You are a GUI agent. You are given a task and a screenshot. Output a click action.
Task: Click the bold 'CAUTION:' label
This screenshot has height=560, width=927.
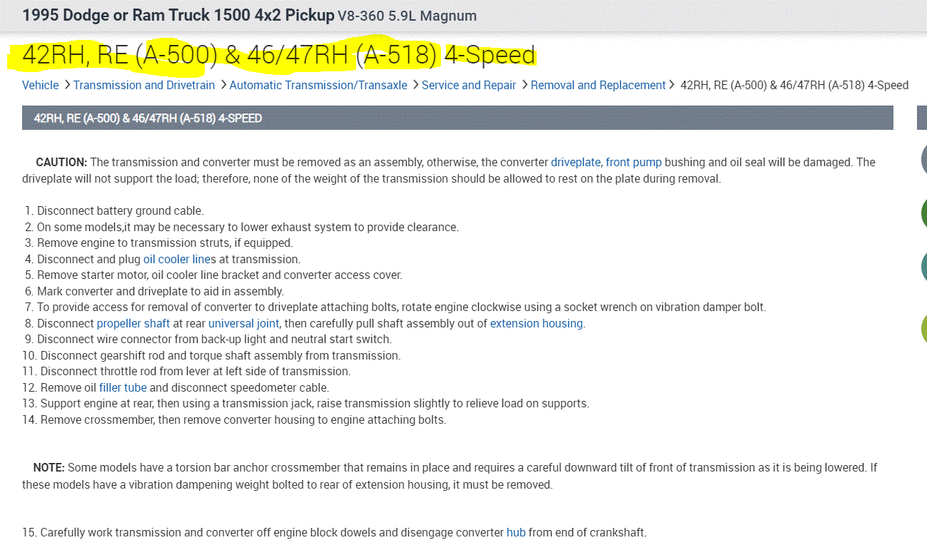tap(61, 162)
